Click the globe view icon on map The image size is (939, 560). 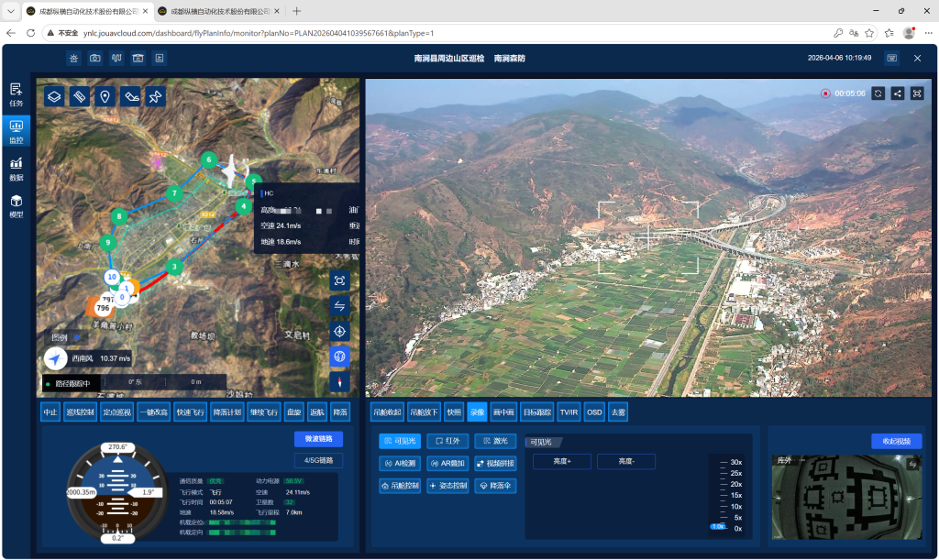click(339, 357)
